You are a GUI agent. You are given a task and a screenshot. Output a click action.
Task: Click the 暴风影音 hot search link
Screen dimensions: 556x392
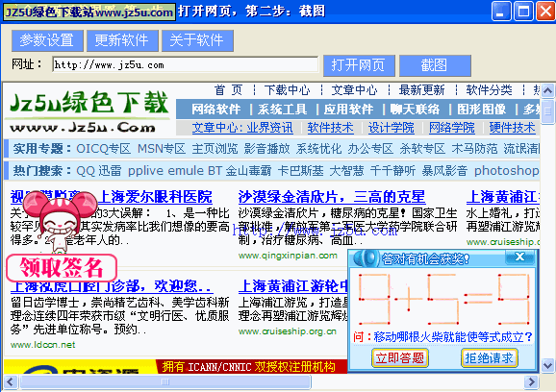tap(444, 171)
